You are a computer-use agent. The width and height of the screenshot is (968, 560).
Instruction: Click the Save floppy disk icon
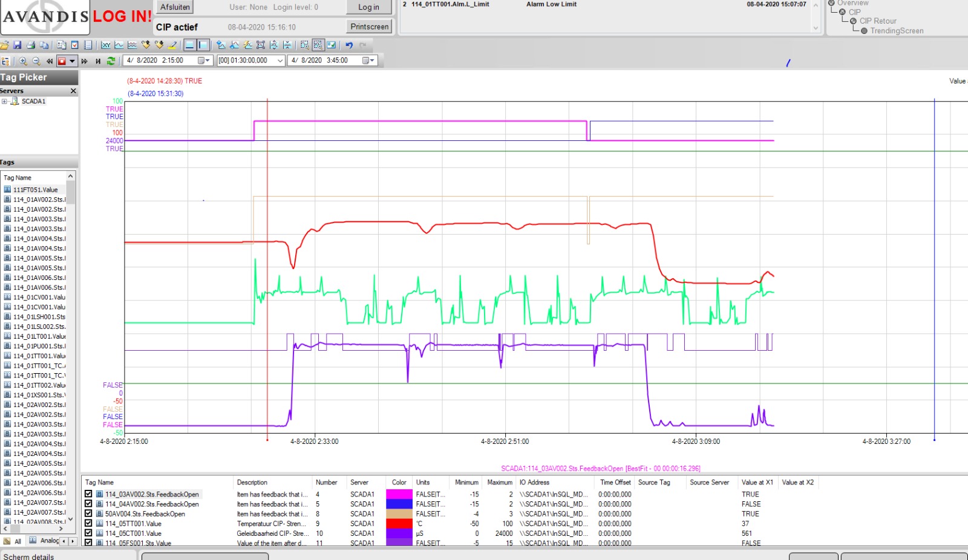[x=18, y=45]
